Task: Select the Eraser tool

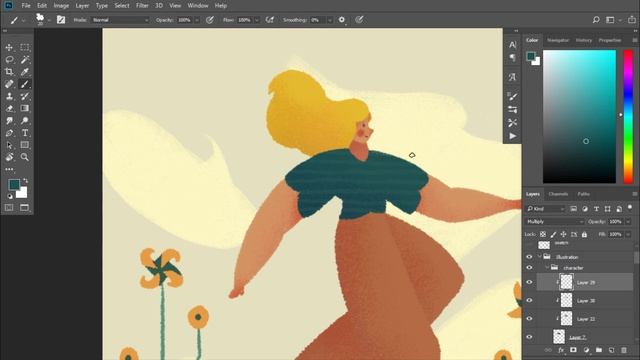Action: point(9,109)
